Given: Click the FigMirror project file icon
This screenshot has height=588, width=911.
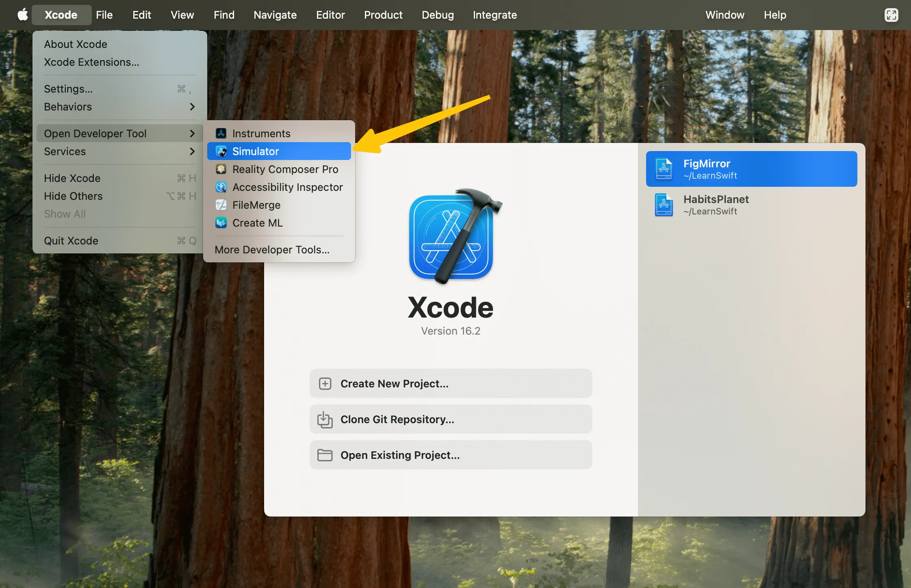Looking at the screenshot, I should (x=664, y=169).
